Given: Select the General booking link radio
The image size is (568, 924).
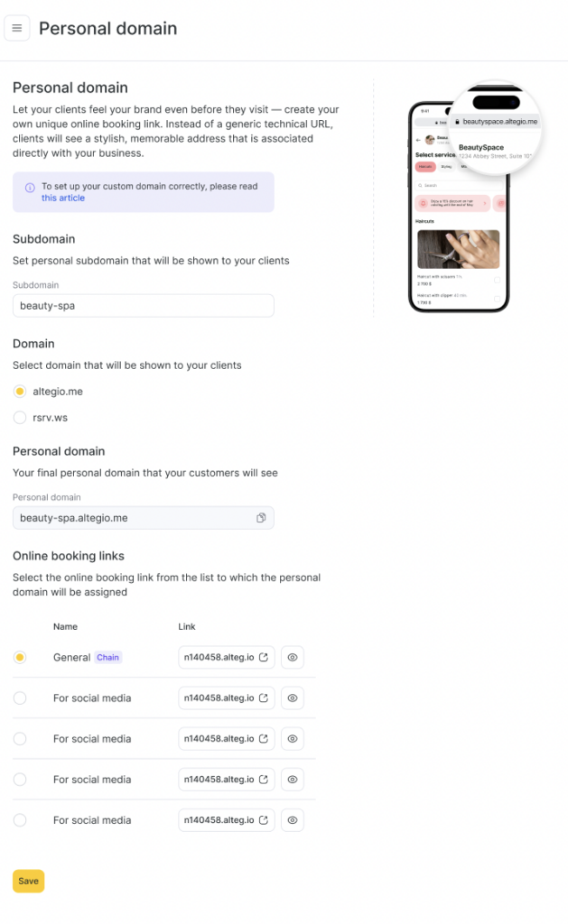Looking at the screenshot, I should (x=20, y=658).
